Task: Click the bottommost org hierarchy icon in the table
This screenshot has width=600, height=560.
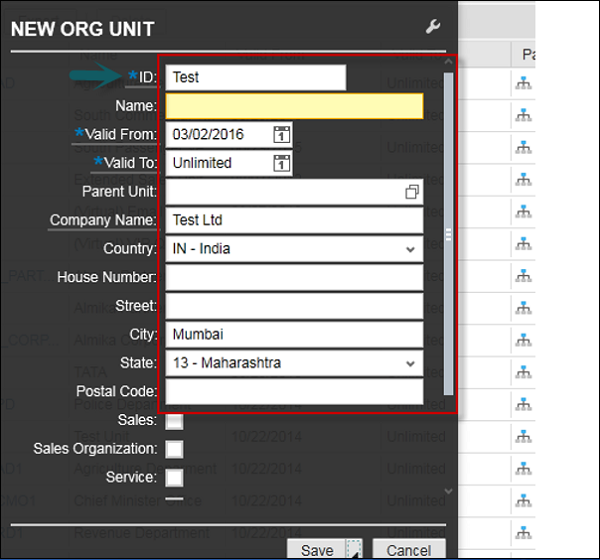Action: click(522, 534)
